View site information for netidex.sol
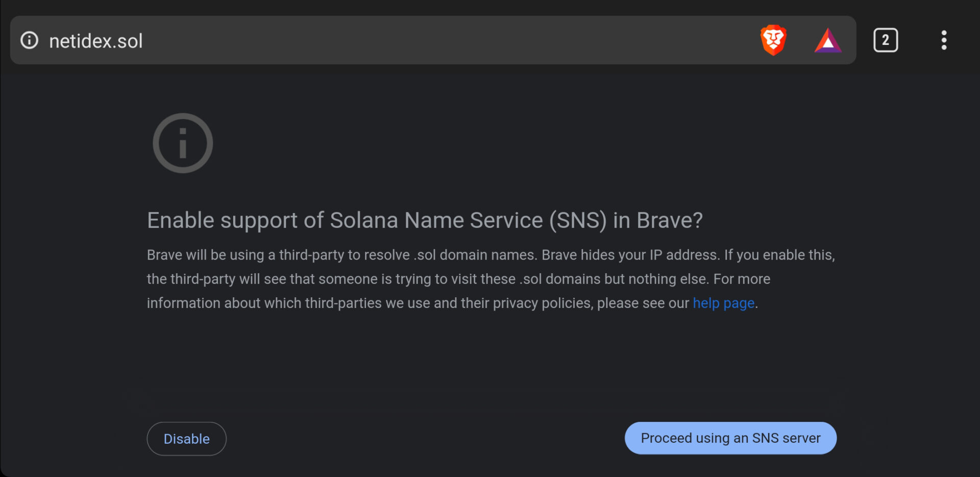This screenshot has height=477, width=980. (29, 40)
